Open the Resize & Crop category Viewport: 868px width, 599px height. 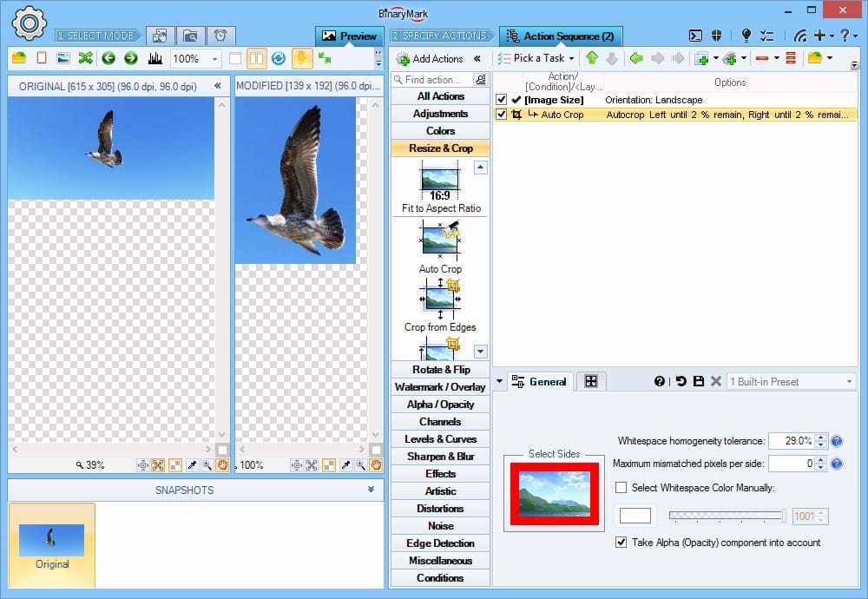coord(440,148)
